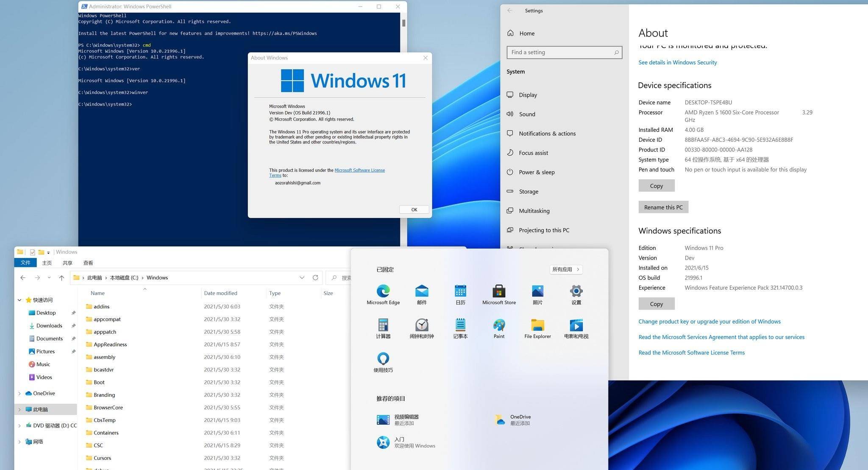The image size is (868, 470).
Task: Collapse the 快速访问 quick access tree
Action: coord(19,300)
